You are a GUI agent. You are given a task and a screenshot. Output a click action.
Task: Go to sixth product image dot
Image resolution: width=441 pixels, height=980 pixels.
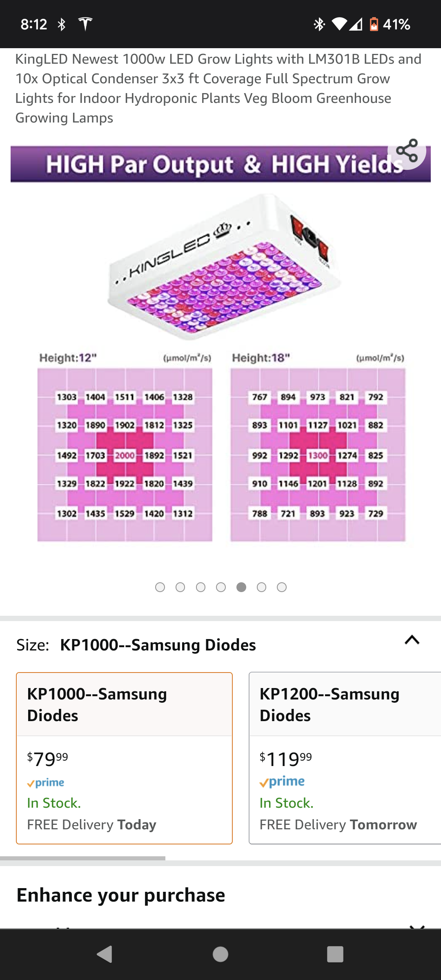[261, 587]
